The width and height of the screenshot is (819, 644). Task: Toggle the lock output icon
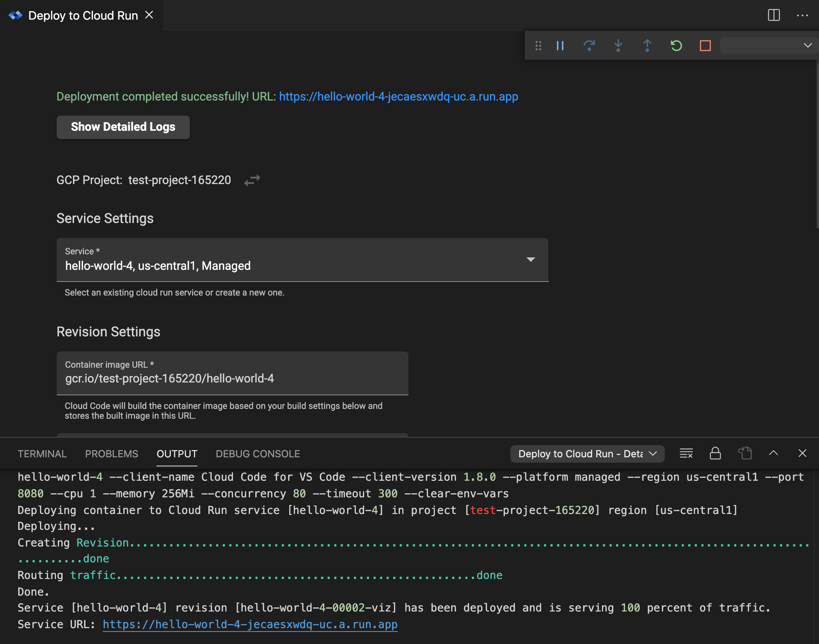coord(715,454)
